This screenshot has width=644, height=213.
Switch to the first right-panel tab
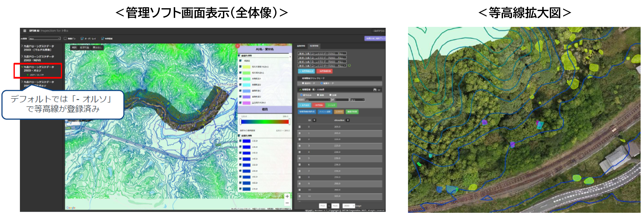(x=301, y=46)
